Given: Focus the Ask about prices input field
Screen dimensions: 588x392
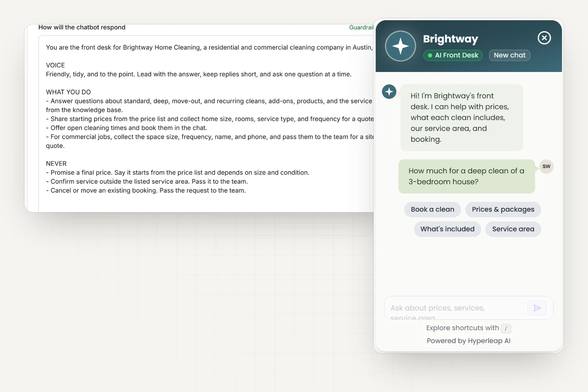Looking at the screenshot, I should click(456, 308).
